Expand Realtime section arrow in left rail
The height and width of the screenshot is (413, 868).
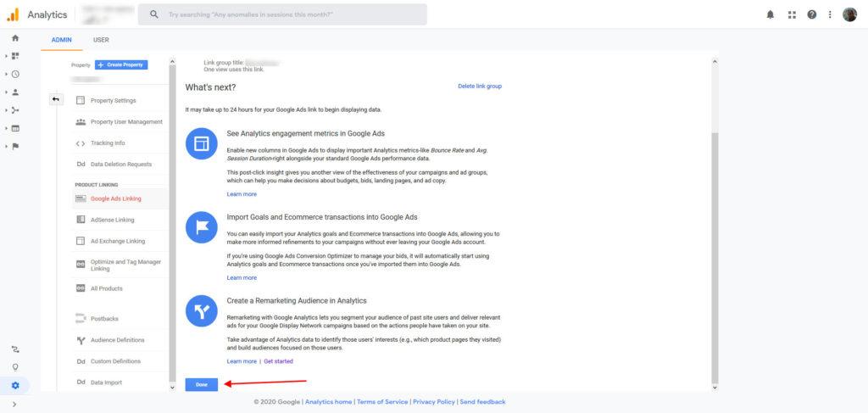[x=6, y=74]
